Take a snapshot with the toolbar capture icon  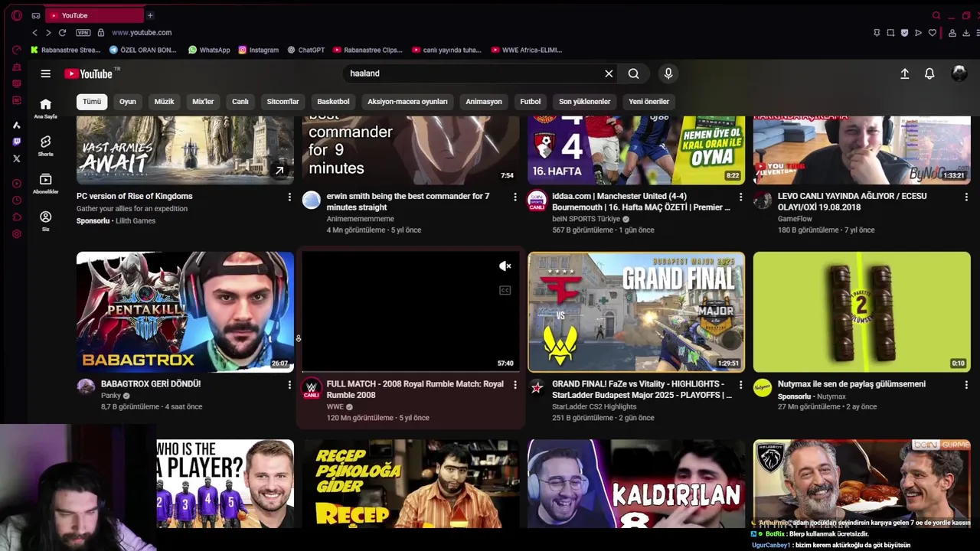point(890,33)
